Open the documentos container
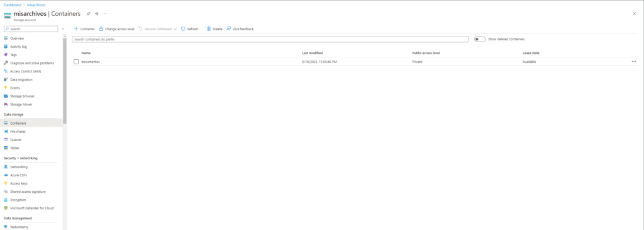 coord(91,62)
